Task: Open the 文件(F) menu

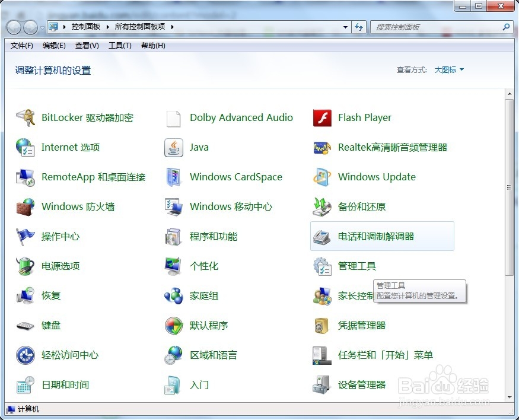Action: (x=22, y=46)
